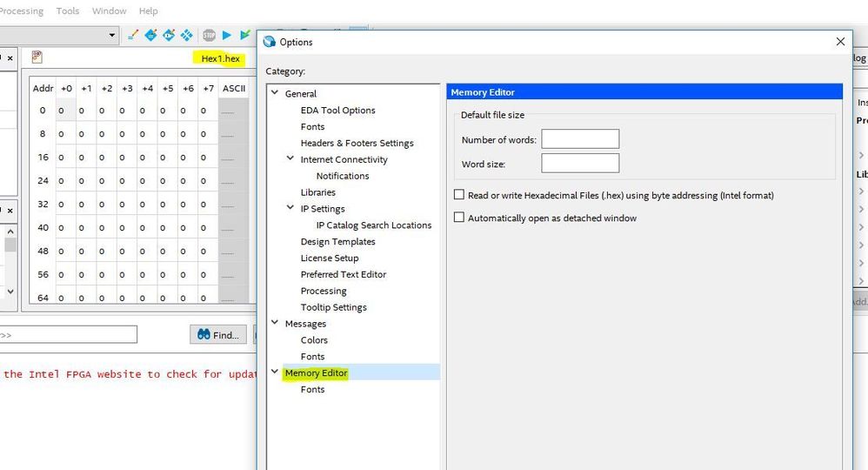This screenshot has width=868, height=470.
Task: Start Analysis & Synthesis with the checkmark play icon
Action: (245, 35)
